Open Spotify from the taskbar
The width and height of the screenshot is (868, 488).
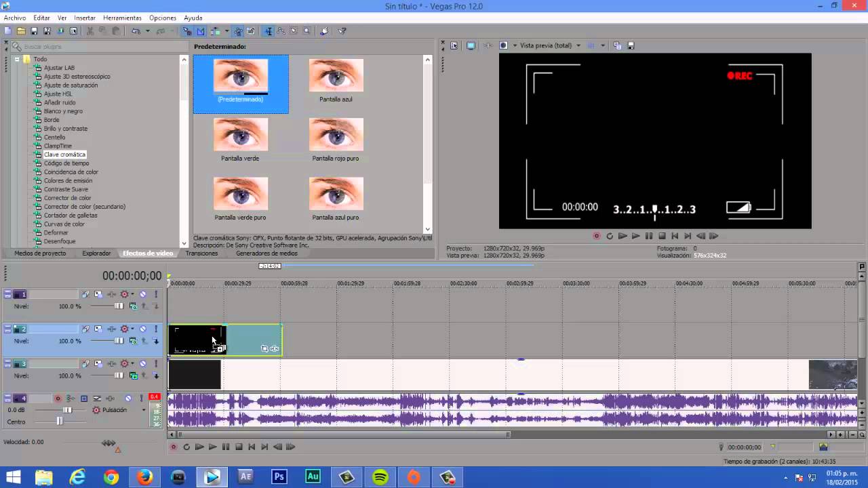(380, 477)
